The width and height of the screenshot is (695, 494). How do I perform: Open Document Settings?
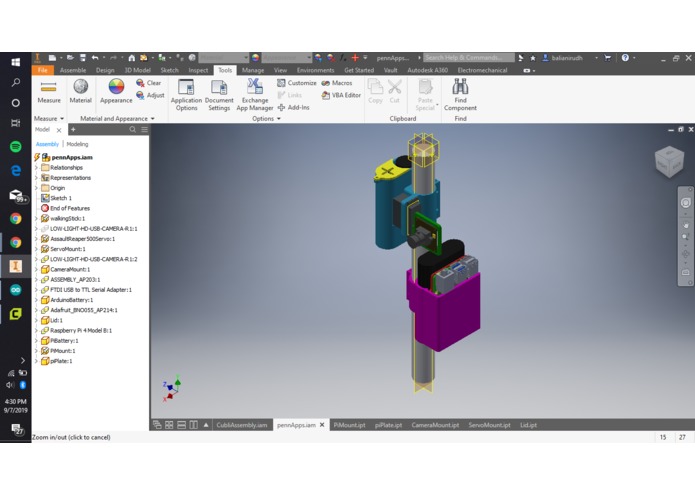219,95
